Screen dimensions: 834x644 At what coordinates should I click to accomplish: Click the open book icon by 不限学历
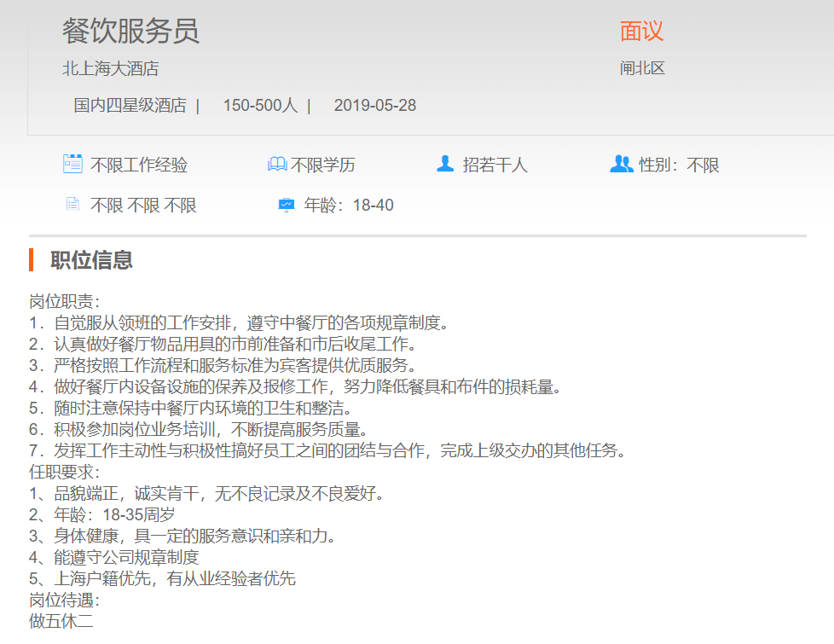277,164
